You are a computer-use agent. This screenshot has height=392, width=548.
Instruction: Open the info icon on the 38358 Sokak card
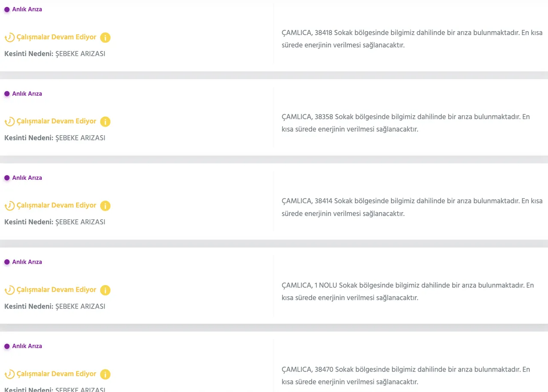[x=105, y=122]
